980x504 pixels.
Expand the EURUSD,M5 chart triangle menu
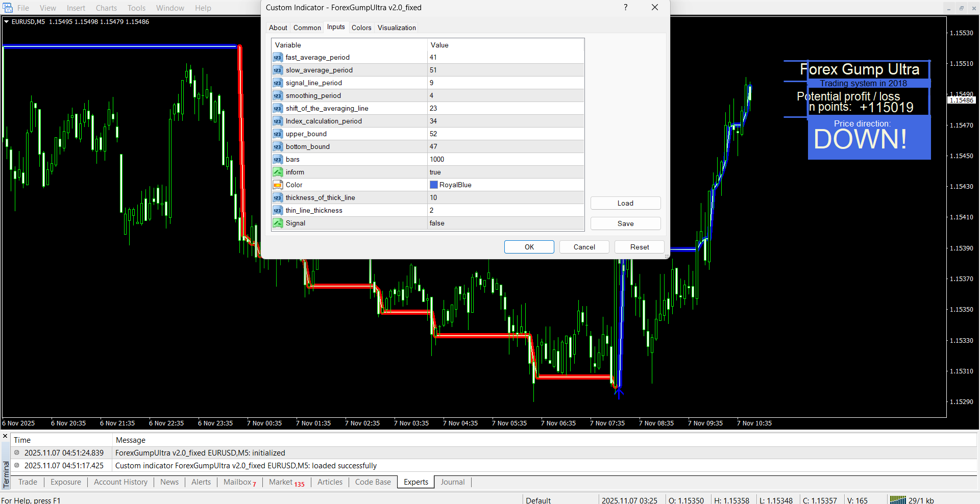pyautogui.click(x=7, y=22)
